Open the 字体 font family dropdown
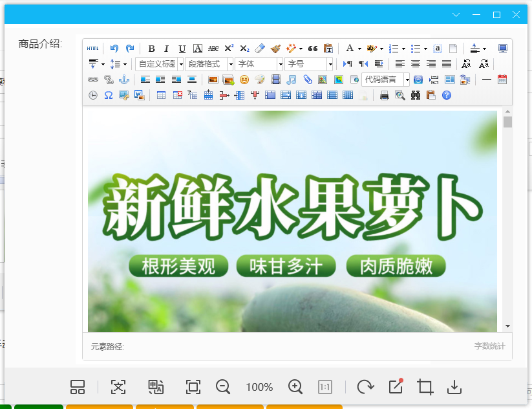 259,64
